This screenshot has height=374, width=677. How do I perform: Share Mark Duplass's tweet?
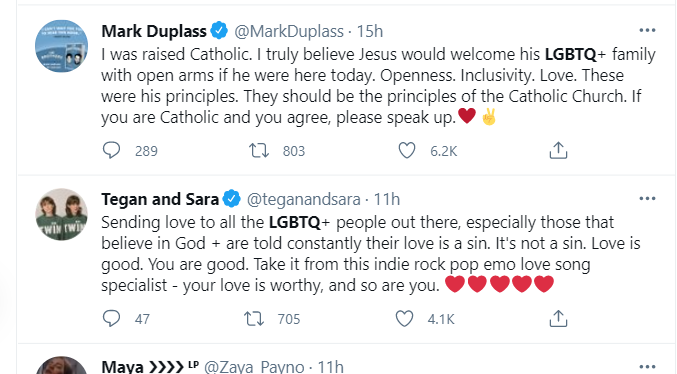(558, 150)
